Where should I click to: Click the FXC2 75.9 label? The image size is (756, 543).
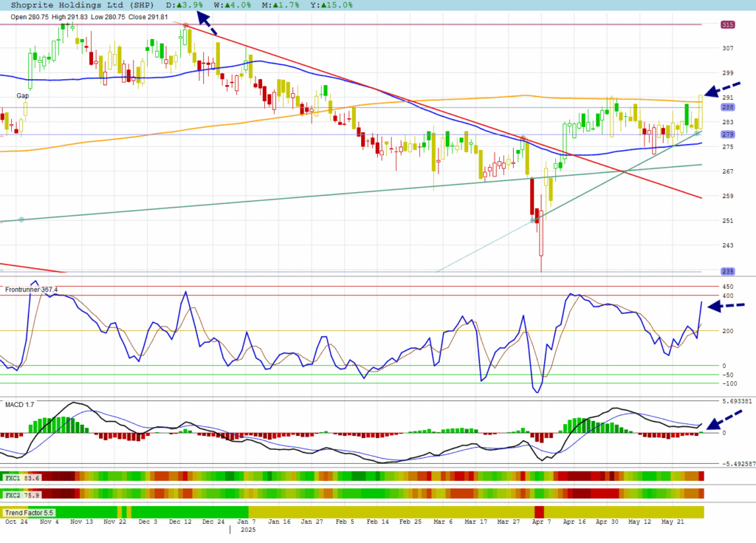pos(21,495)
